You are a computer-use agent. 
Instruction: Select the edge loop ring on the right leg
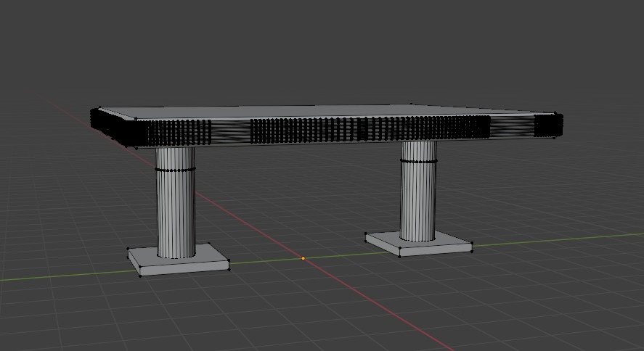(x=418, y=161)
